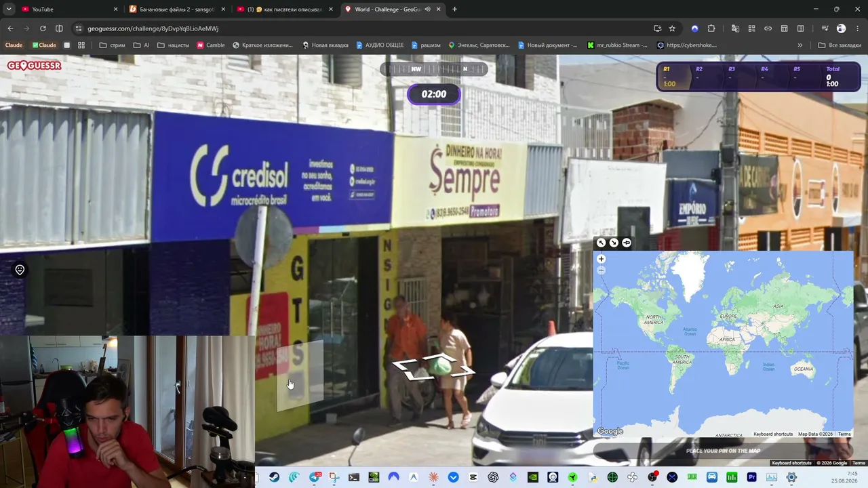Place a pin on South America in the map
The width and height of the screenshot is (868, 488).
click(x=680, y=359)
